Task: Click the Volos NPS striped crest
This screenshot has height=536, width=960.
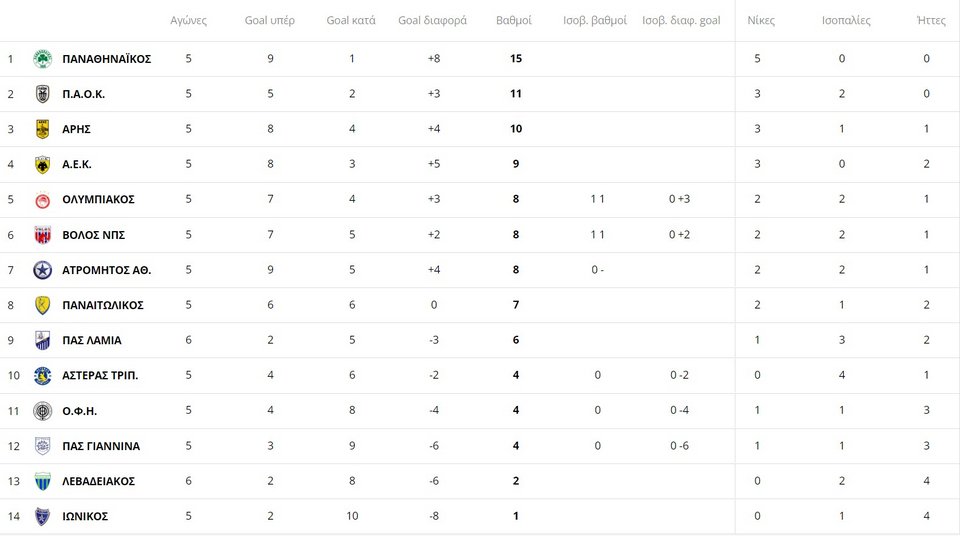Action: click(x=42, y=235)
